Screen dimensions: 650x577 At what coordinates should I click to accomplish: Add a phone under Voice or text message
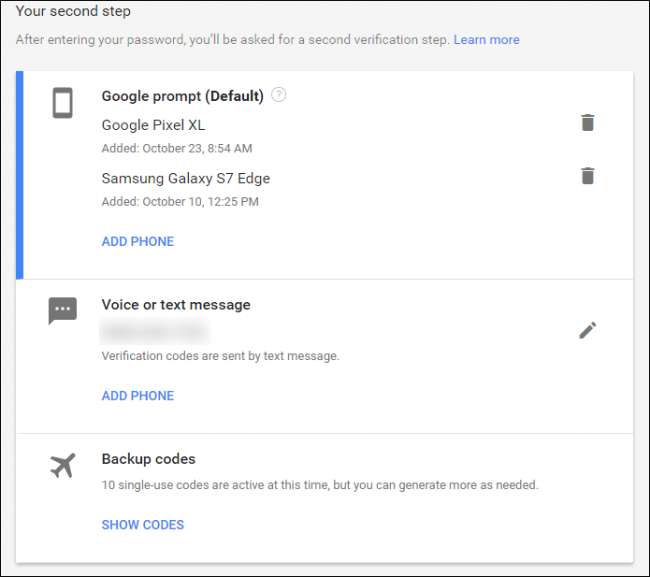point(138,395)
